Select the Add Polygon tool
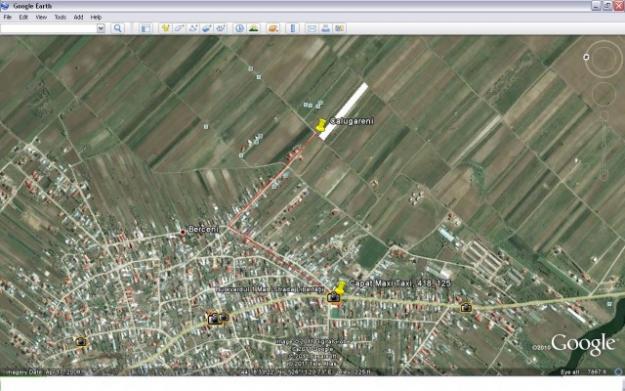 click(179, 28)
